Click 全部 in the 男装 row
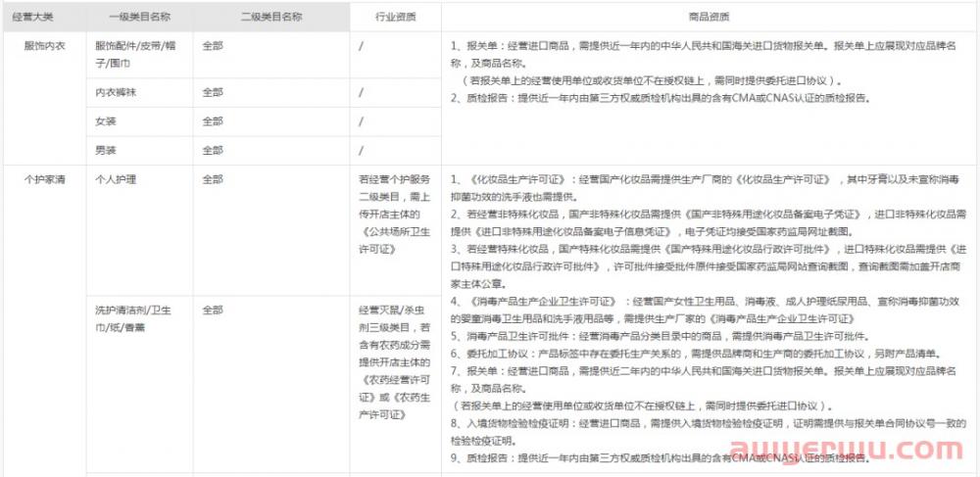Viewport: 980px width, 477px height. [x=213, y=151]
